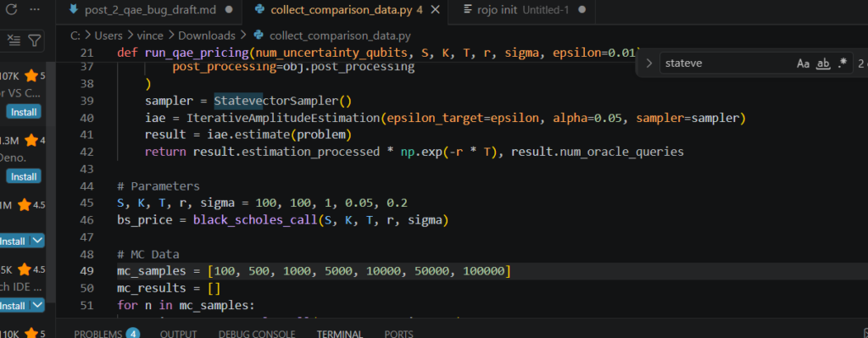Click the markdown icon on post_2_qae_bug_draft.md tab
Screen dimensions: 868x338
[74, 9]
